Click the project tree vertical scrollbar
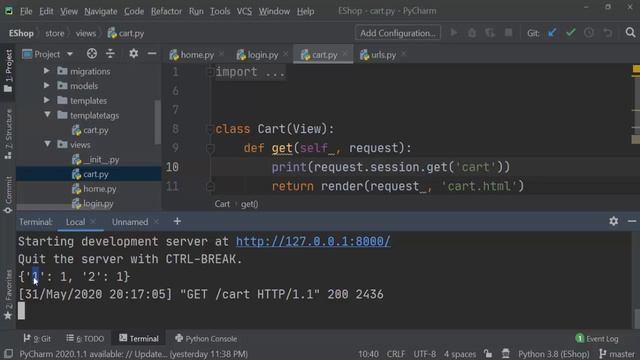 pyautogui.click(x=157, y=122)
